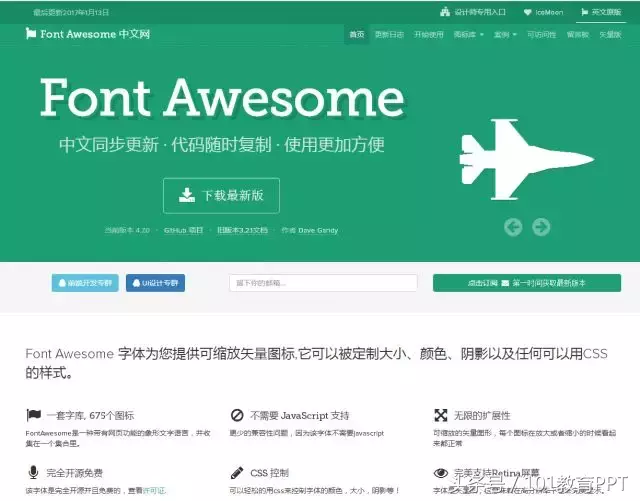Click the Font Awesome 中文网 flag logo
This screenshot has height=501, width=640.
pos(87,34)
